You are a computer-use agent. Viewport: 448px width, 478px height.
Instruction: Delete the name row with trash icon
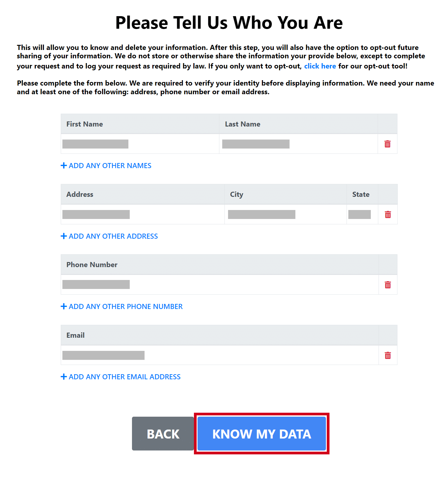click(387, 144)
